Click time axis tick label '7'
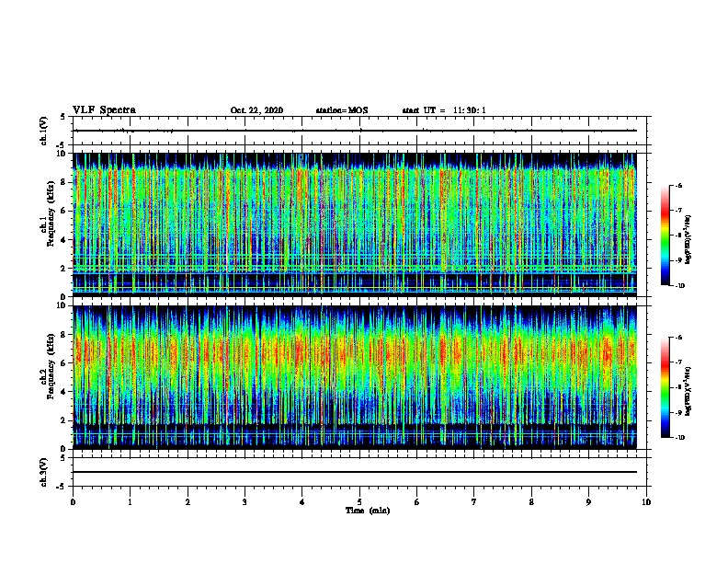This screenshot has width=728, height=563. coord(474,502)
